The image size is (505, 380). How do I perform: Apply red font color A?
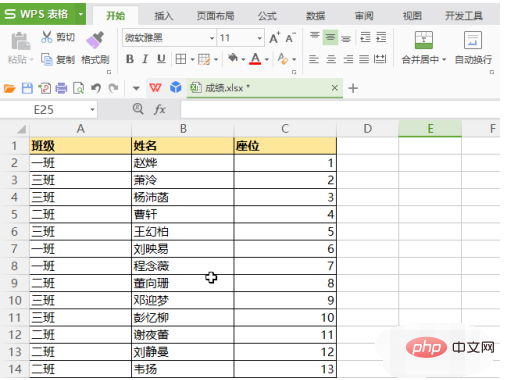(x=255, y=59)
